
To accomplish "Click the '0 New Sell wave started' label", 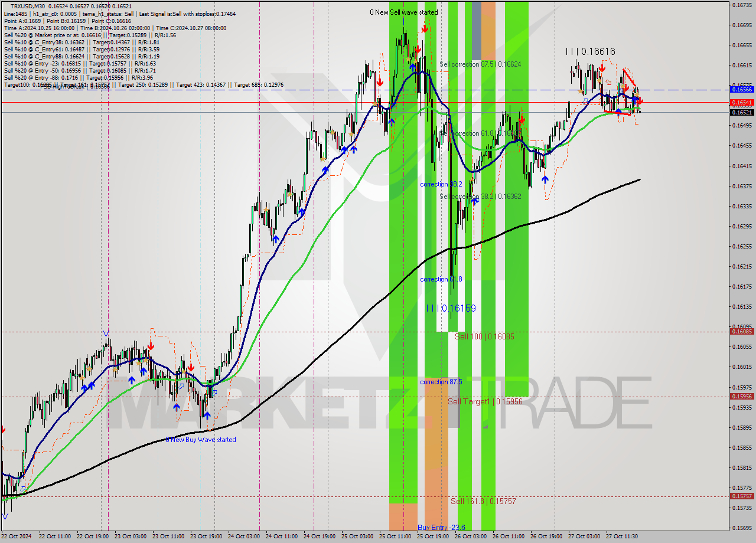I will tap(404, 12).
